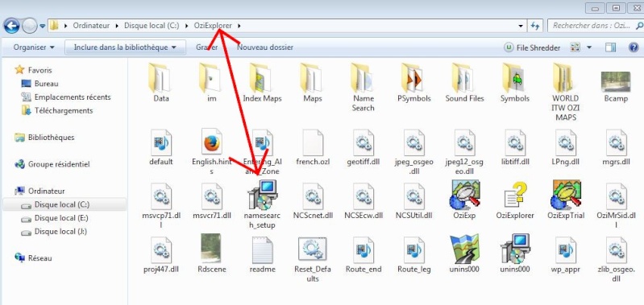The image size is (644, 305).
Task: Change the folder view icon mode
Action: [575, 47]
